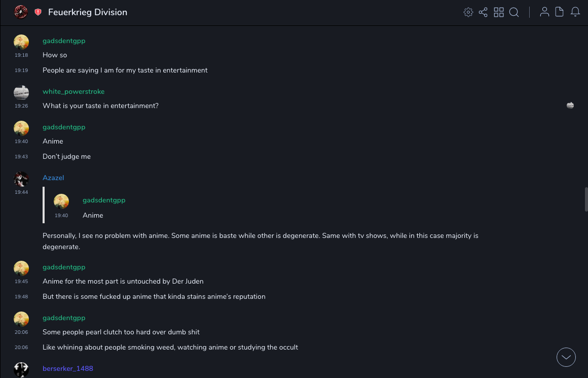The width and height of the screenshot is (588, 378).
Task: Show the members person icon
Action: click(x=544, y=12)
